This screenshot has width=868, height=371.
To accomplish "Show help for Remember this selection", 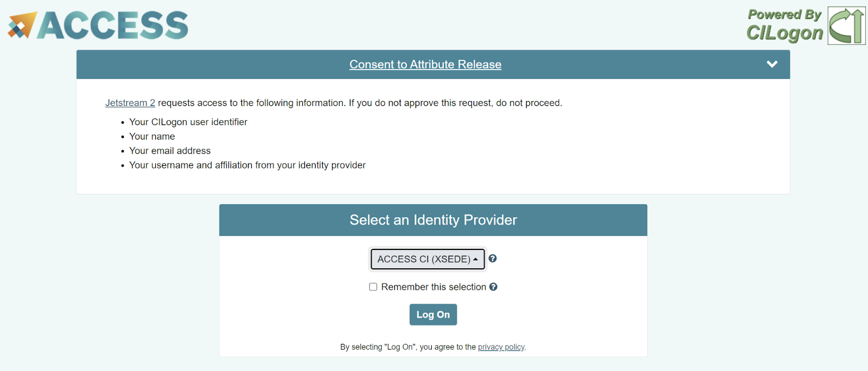I will click(493, 287).
